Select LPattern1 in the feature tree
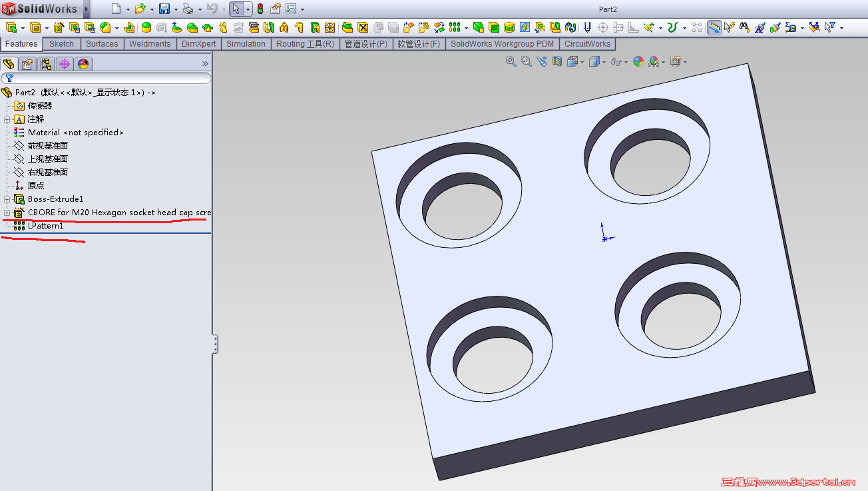This screenshot has height=491, width=868. 46,226
